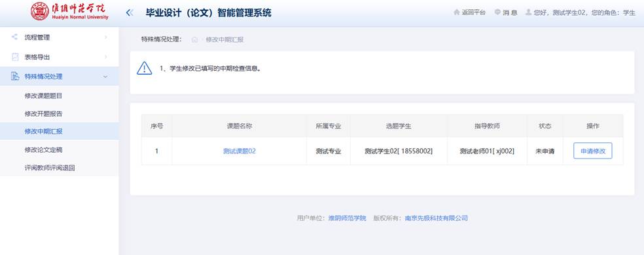Click the breadcrumb home icon
The image size is (644, 255).
click(x=194, y=39)
